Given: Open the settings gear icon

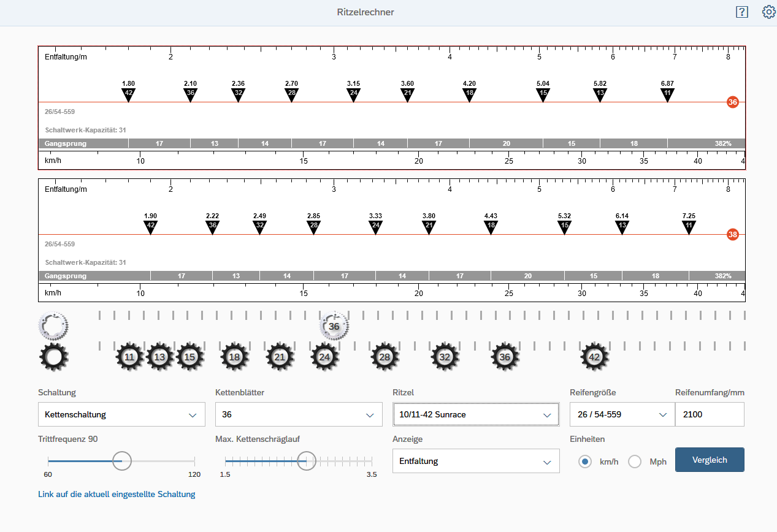Looking at the screenshot, I should (x=768, y=12).
